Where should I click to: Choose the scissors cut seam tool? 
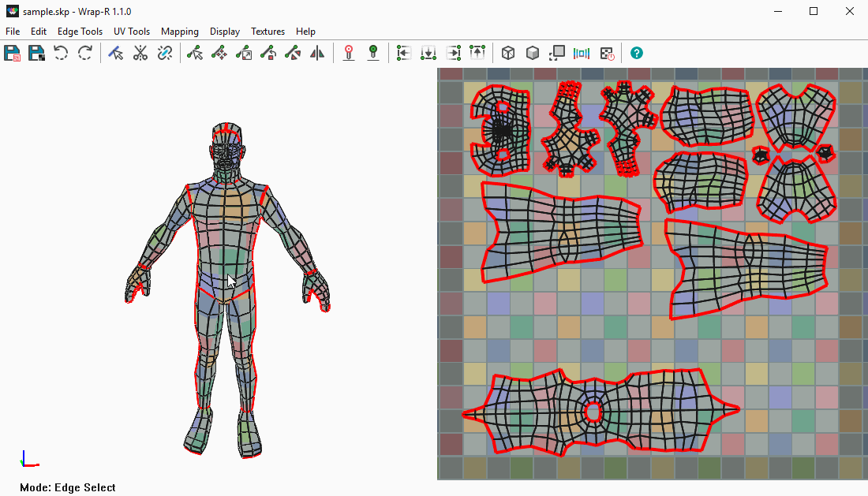(140, 53)
